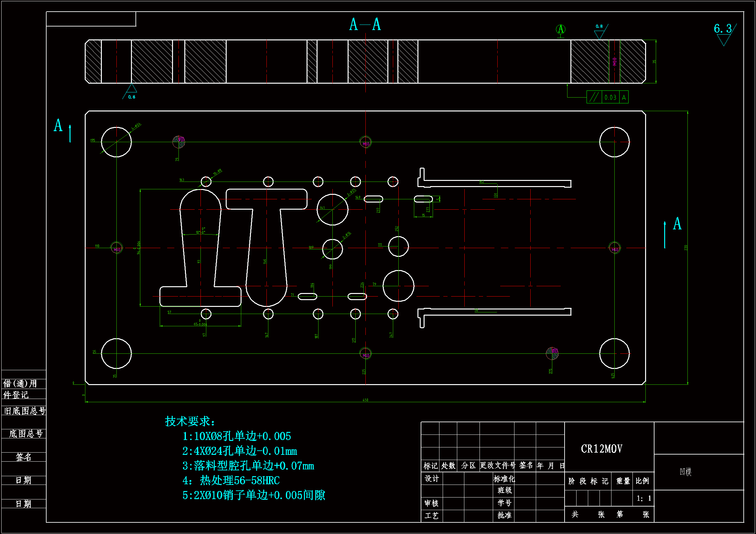Select requirement line 4 热处理56-58HRC
Viewport: 756px width, 534px height.
(x=231, y=481)
